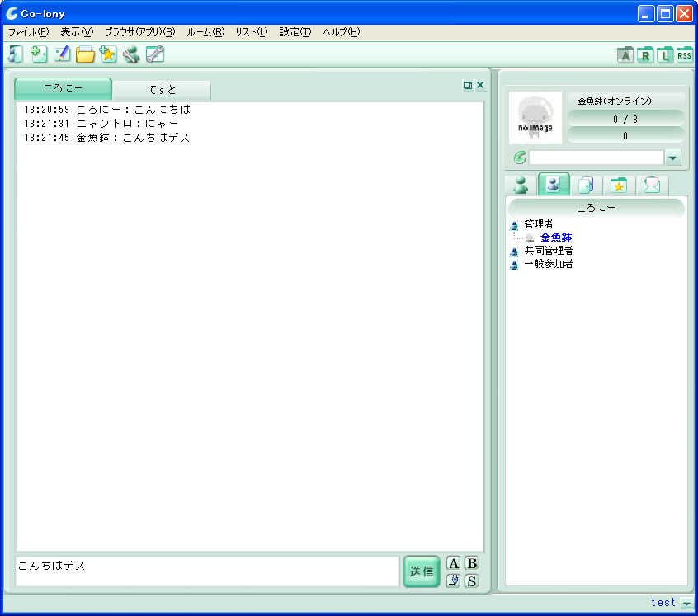Image resolution: width=698 pixels, height=616 pixels.
Task: Open the rooms list door tab
Action: pos(586,185)
